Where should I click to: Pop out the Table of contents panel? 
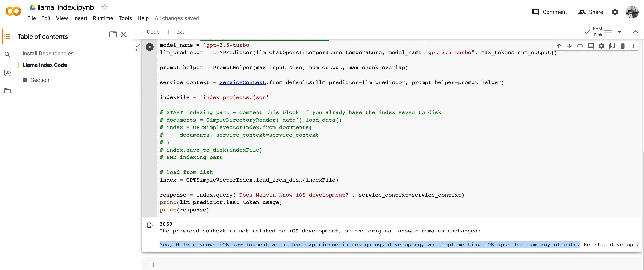113,34
